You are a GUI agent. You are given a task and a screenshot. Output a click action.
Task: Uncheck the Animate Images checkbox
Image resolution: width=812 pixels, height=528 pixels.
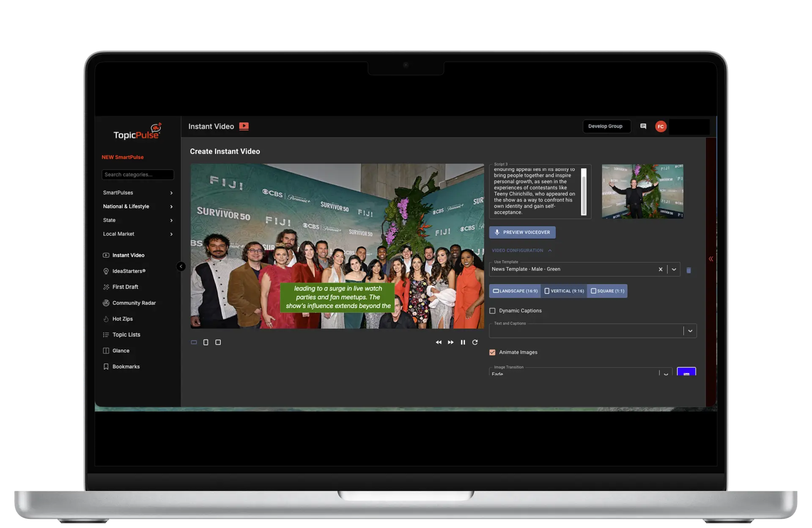click(x=492, y=352)
